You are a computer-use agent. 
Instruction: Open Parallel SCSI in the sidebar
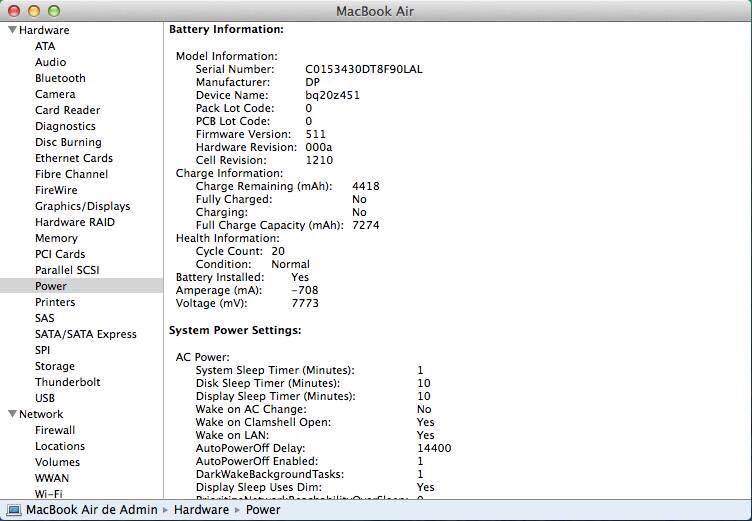pyautogui.click(x=67, y=270)
